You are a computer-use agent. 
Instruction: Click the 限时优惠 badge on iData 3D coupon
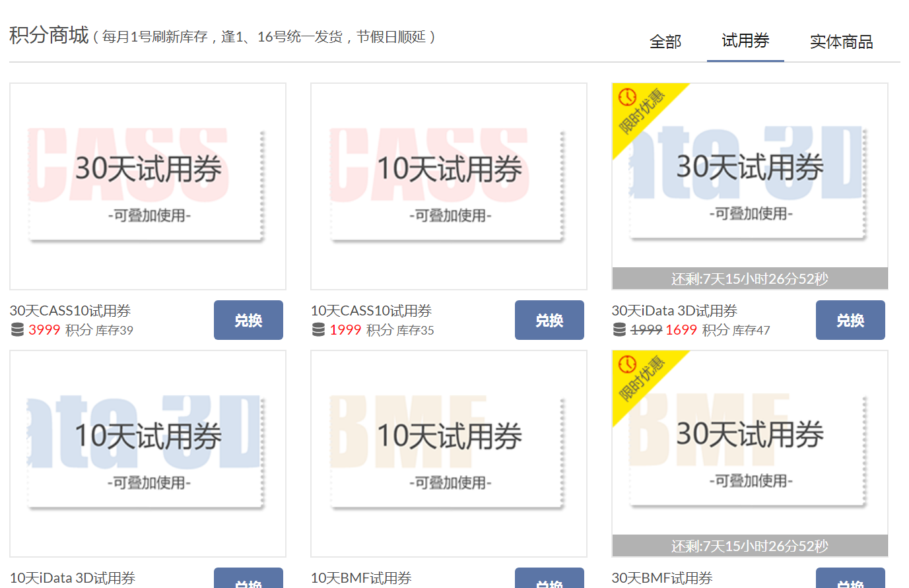(x=640, y=110)
